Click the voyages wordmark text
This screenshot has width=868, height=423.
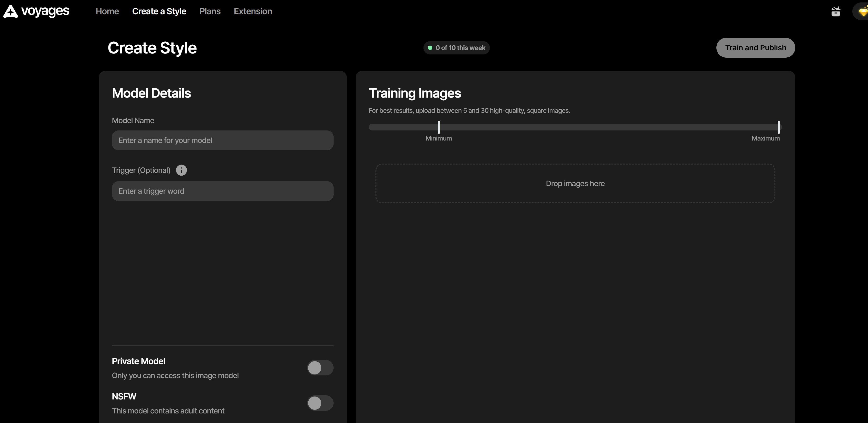click(x=45, y=11)
